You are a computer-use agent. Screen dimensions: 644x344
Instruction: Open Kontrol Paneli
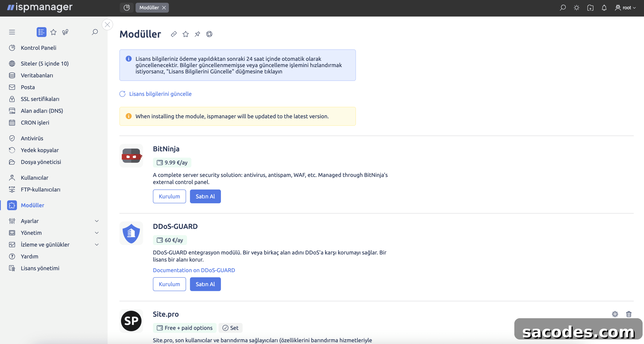click(x=38, y=48)
